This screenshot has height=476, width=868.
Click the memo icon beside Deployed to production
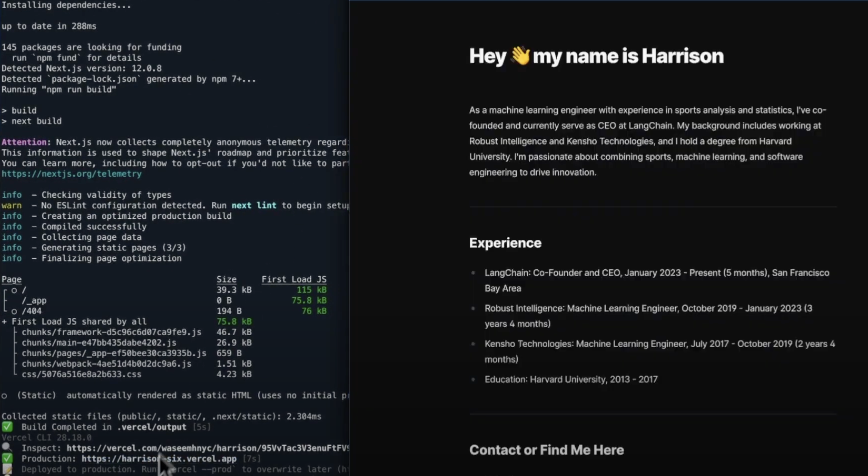[x=7, y=469]
